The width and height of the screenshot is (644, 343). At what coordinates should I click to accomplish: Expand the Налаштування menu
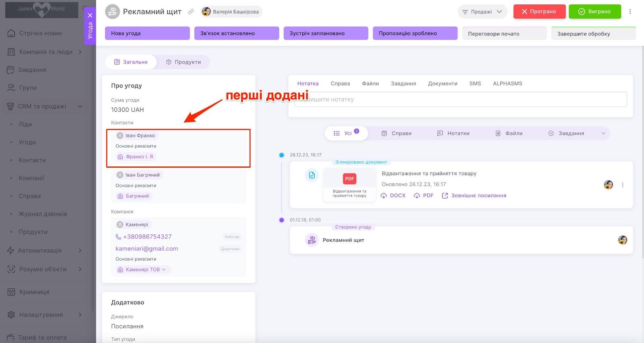pos(80,314)
